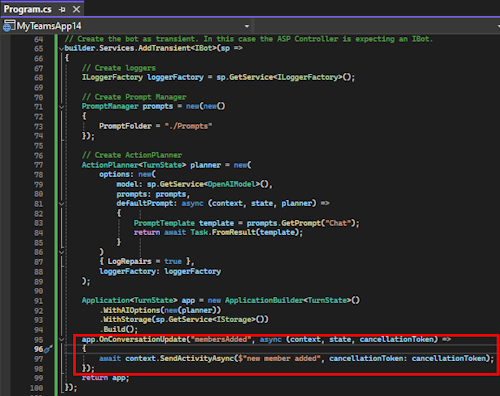Click SendActivityAsync on line 97

tap(197, 358)
